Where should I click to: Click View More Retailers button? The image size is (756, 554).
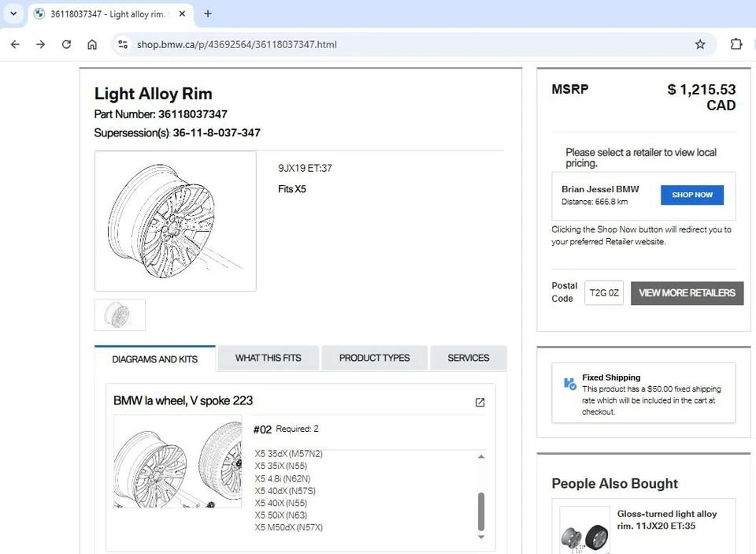(687, 293)
